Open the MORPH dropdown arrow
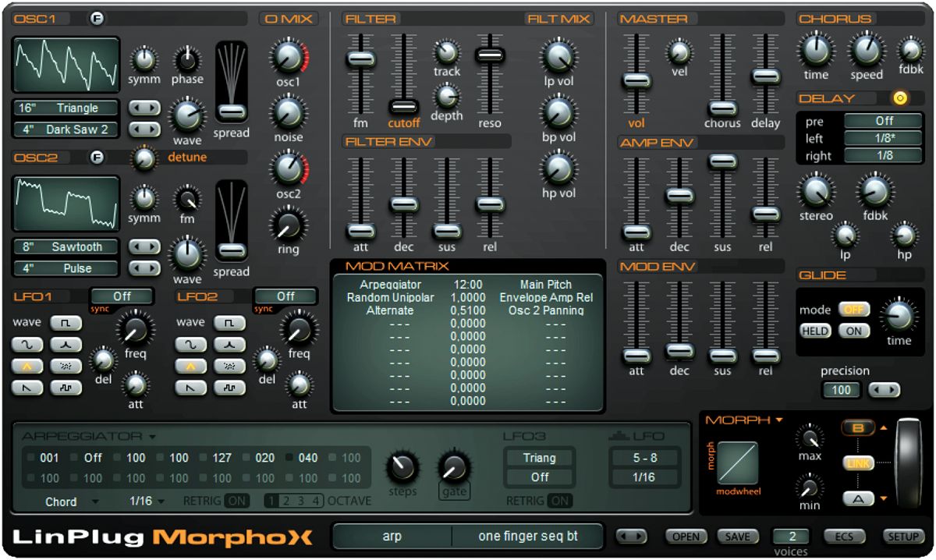Viewport: 936px width, 560px height. point(779,420)
